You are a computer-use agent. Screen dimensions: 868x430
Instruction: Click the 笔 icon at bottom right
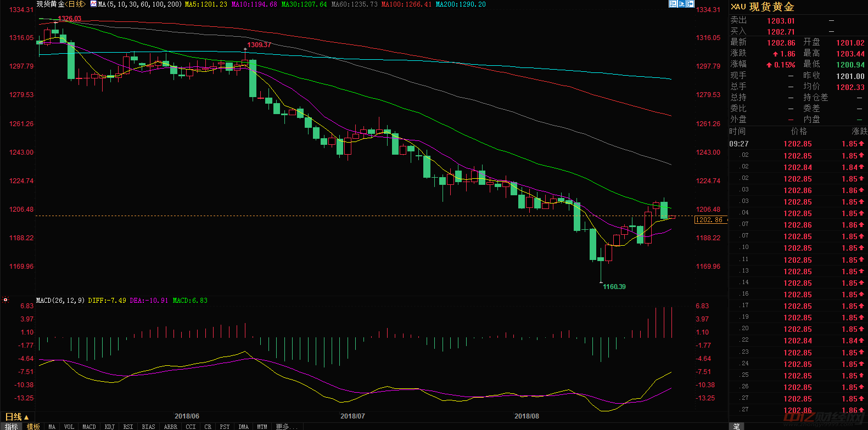(x=736, y=426)
